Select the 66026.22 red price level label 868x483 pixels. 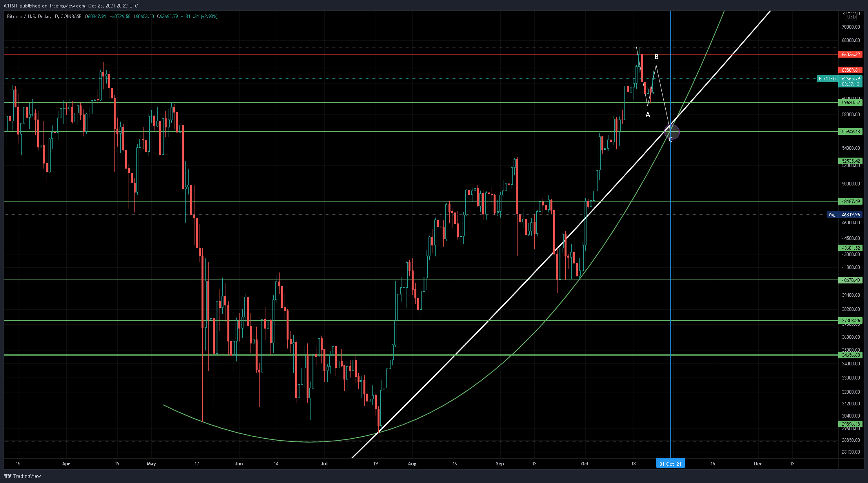(851, 54)
